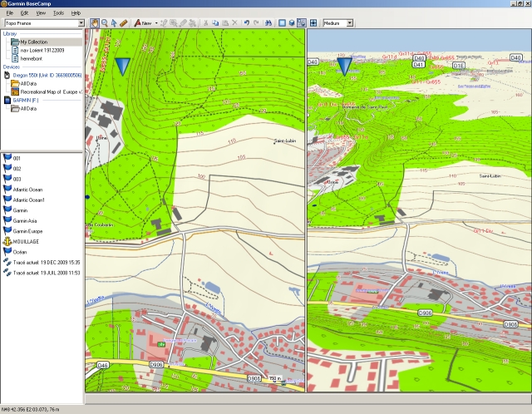Click the MOUILLAGE anchor icon
The image size is (532, 414).
coord(7,241)
